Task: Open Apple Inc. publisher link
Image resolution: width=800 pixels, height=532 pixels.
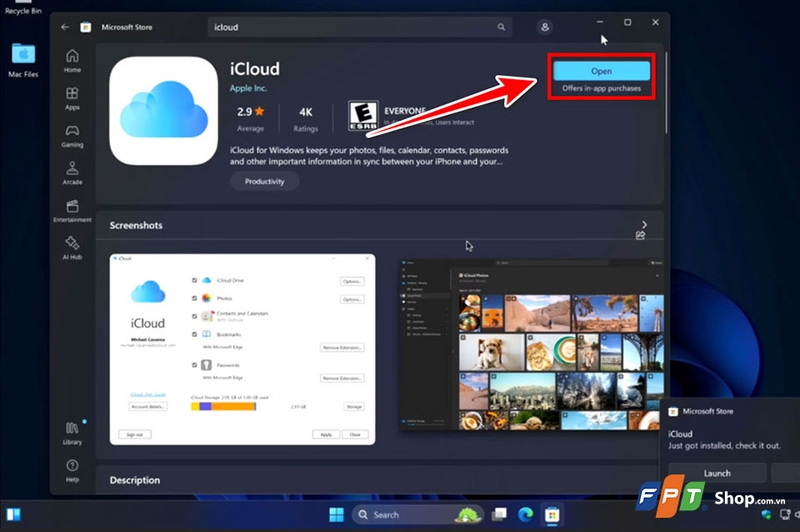Action: coord(248,88)
